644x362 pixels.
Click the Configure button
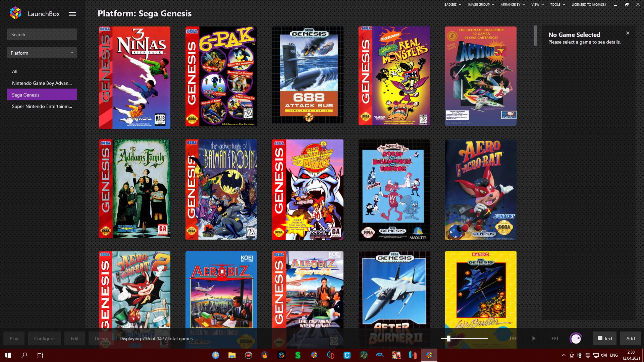[44, 339]
